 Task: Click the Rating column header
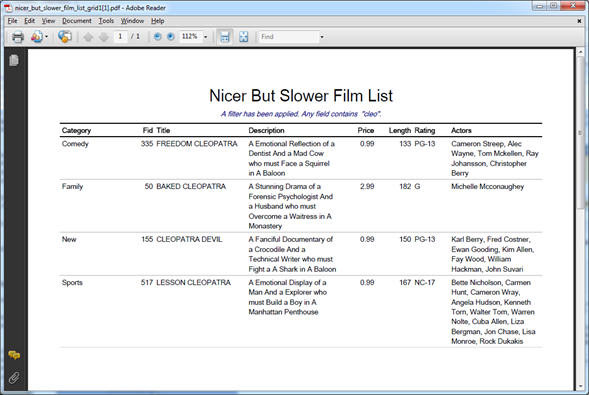pyautogui.click(x=425, y=130)
